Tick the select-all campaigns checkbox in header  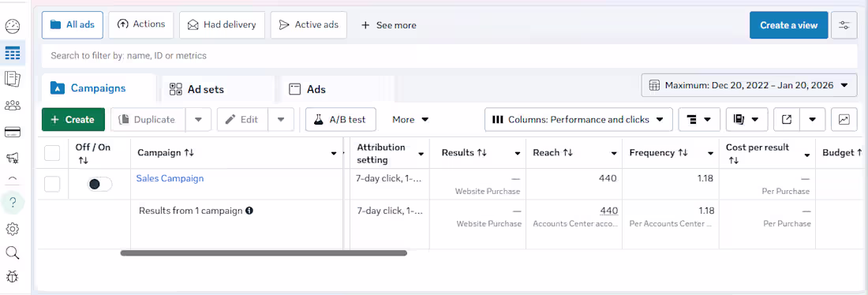(x=52, y=153)
